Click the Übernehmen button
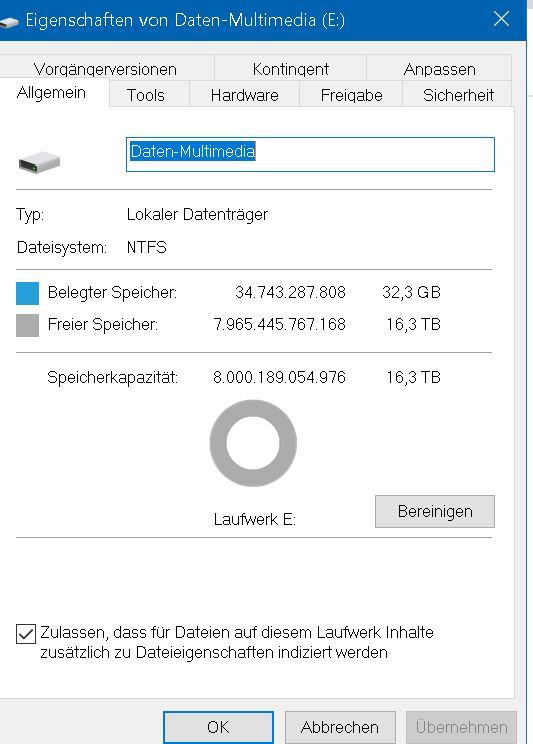The height and width of the screenshot is (744, 533). pyautogui.click(x=461, y=727)
